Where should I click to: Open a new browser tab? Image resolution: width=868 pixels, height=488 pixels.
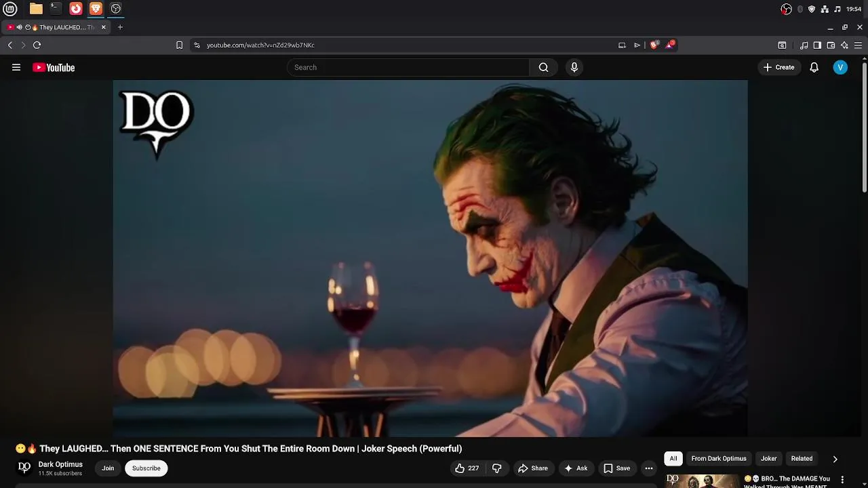pos(120,27)
